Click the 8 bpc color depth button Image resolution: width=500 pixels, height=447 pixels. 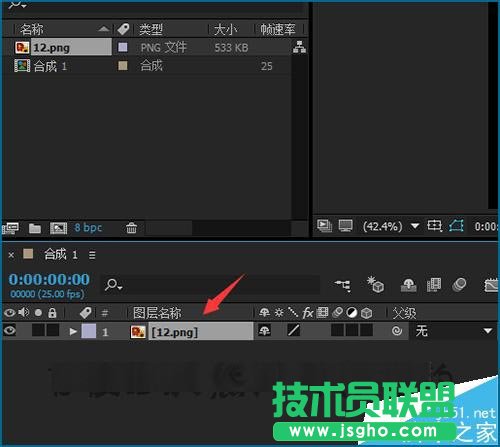pos(88,228)
